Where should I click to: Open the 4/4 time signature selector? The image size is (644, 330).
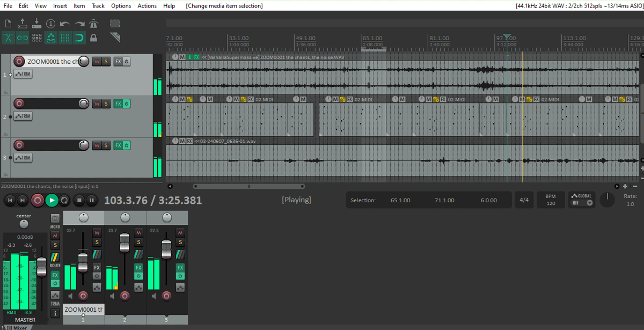tap(524, 200)
